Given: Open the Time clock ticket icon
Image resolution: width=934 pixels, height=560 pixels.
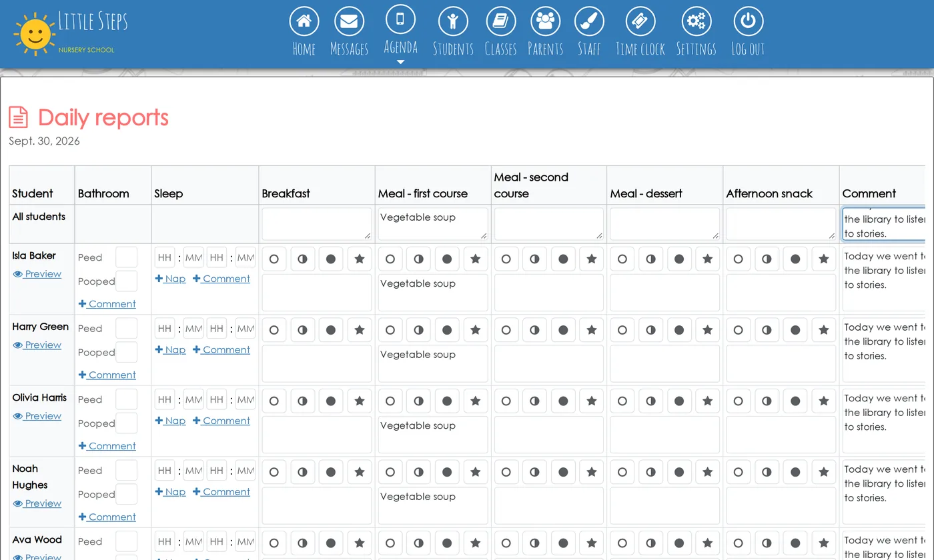Looking at the screenshot, I should pyautogui.click(x=640, y=21).
